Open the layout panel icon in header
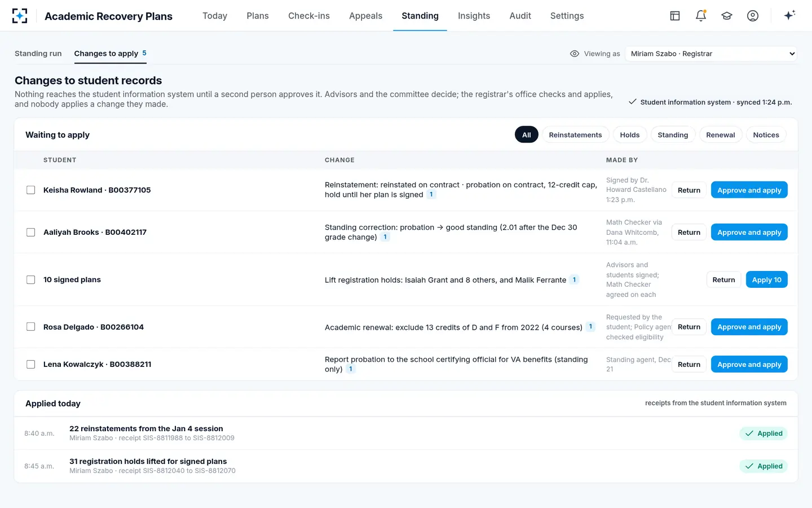 click(x=675, y=16)
